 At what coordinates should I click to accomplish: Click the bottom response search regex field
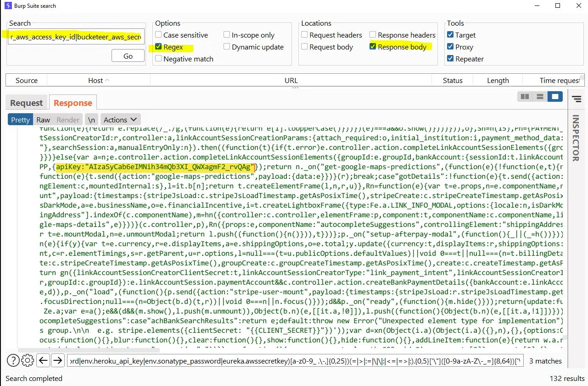[x=295, y=361]
